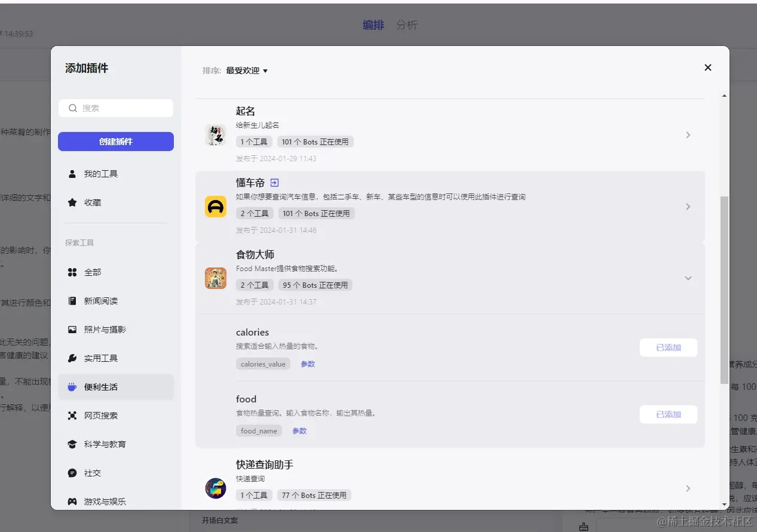The height and width of the screenshot is (532, 757).
Task: Click the 收藏 star icon
Action: click(x=72, y=202)
